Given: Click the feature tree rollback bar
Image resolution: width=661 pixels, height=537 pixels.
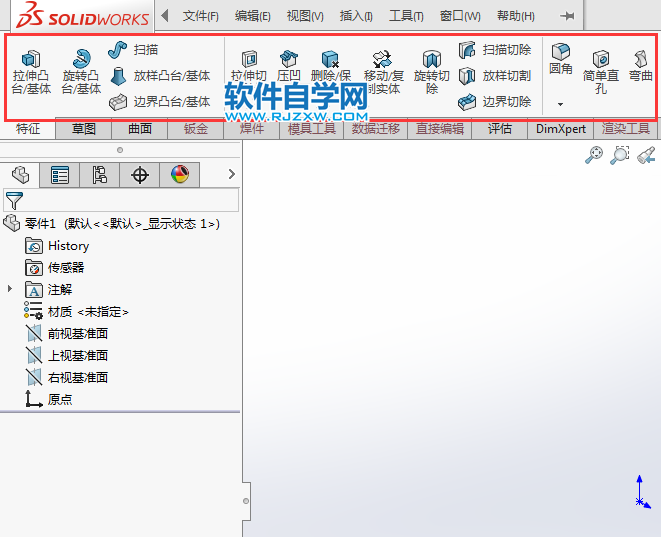Looking at the screenshot, I should [120, 411].
